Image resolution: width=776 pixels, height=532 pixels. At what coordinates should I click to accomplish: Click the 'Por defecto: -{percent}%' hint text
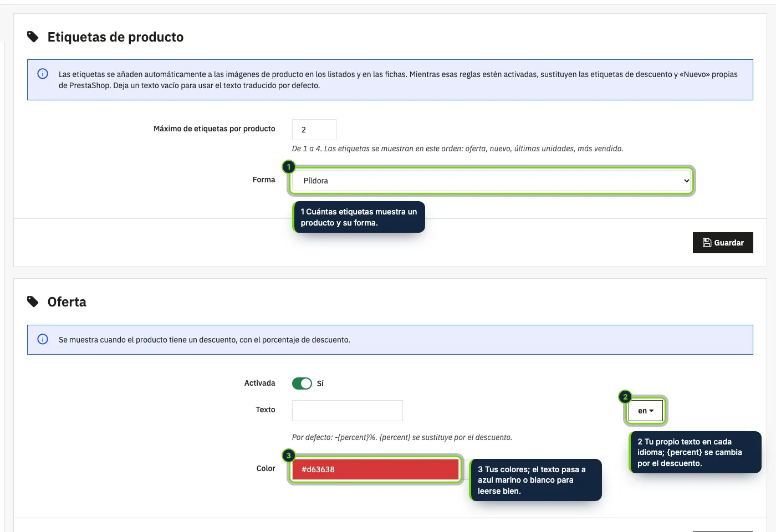click(402, 437)
